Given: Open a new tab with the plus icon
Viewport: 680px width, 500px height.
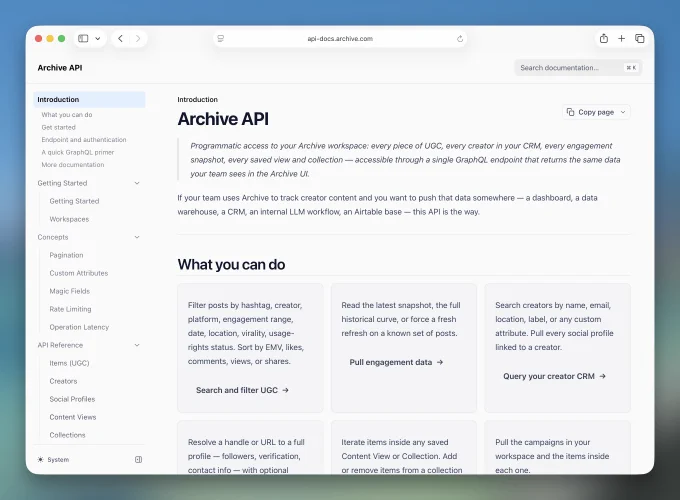Looking at the screenshot, I should (x=621, y=39).
